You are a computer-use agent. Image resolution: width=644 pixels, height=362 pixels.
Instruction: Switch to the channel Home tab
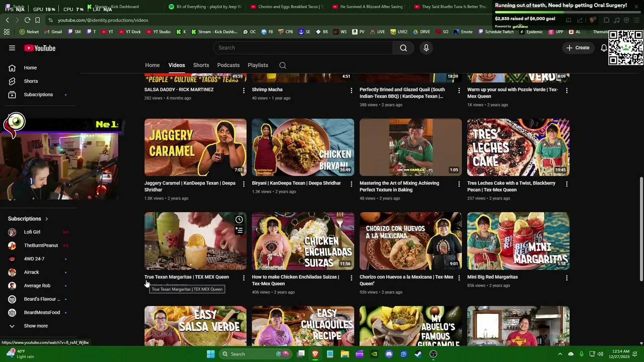pyautogui.click(x=152, y=65)
